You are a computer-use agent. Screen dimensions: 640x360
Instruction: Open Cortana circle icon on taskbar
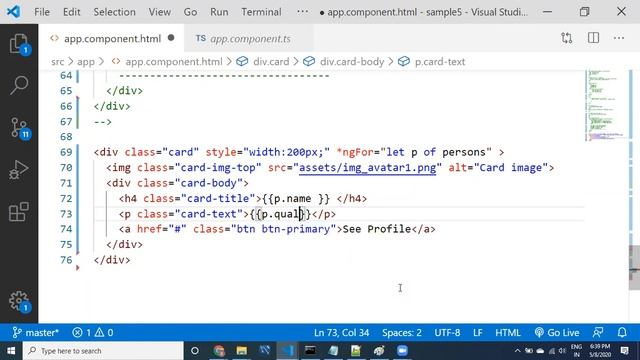[x=195, y=351]
